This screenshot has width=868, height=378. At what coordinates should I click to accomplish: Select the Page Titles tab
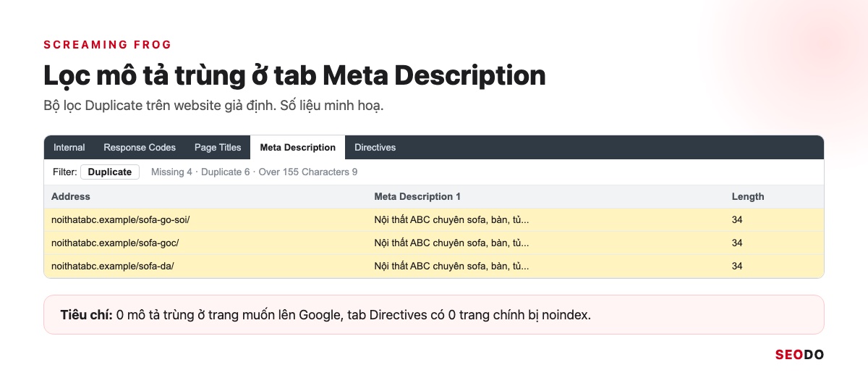(218, 147)
